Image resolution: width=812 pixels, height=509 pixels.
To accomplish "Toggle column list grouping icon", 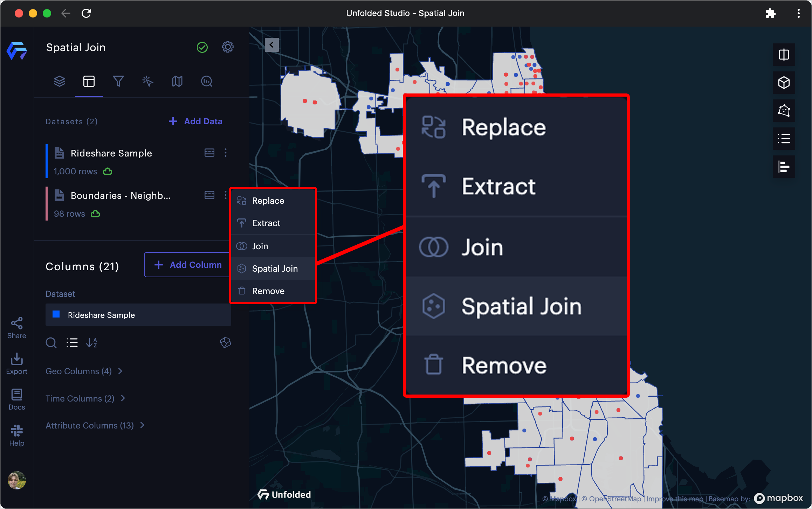I will (x=72, y=342).
